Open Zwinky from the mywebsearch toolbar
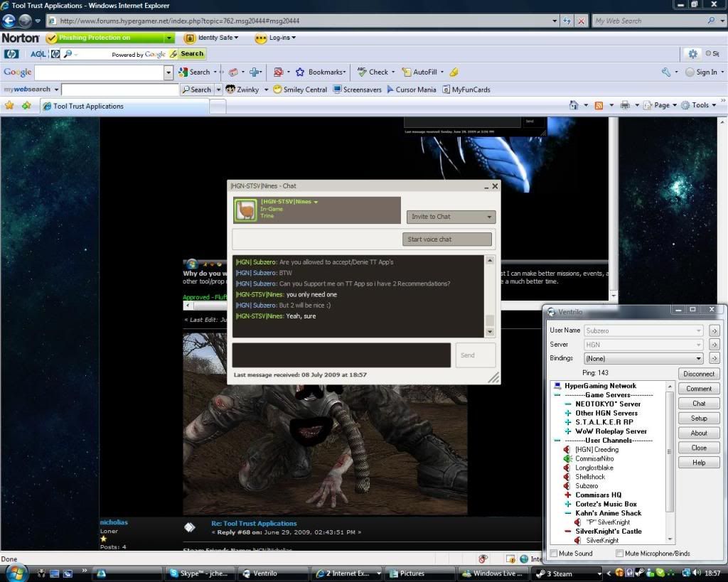 tap(242, 90)
